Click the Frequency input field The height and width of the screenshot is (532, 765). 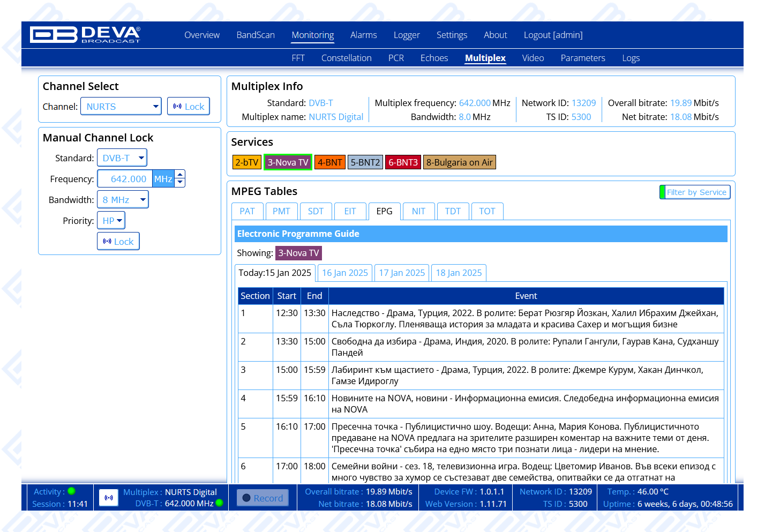tap(125, 179)
